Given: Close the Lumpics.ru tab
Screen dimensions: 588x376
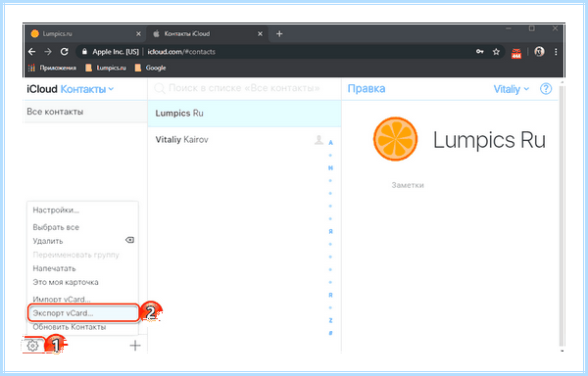Looking at the screenshot, I should [138, 33].
